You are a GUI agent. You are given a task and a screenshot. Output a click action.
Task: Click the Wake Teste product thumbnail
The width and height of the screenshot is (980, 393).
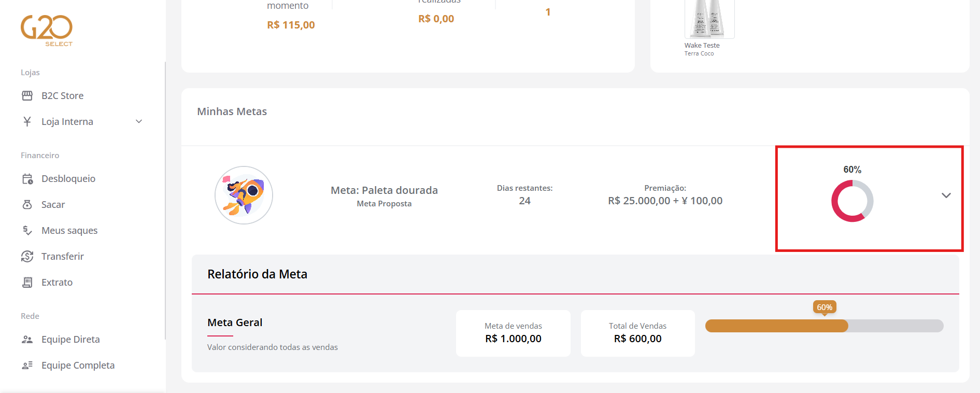(709, 19)
